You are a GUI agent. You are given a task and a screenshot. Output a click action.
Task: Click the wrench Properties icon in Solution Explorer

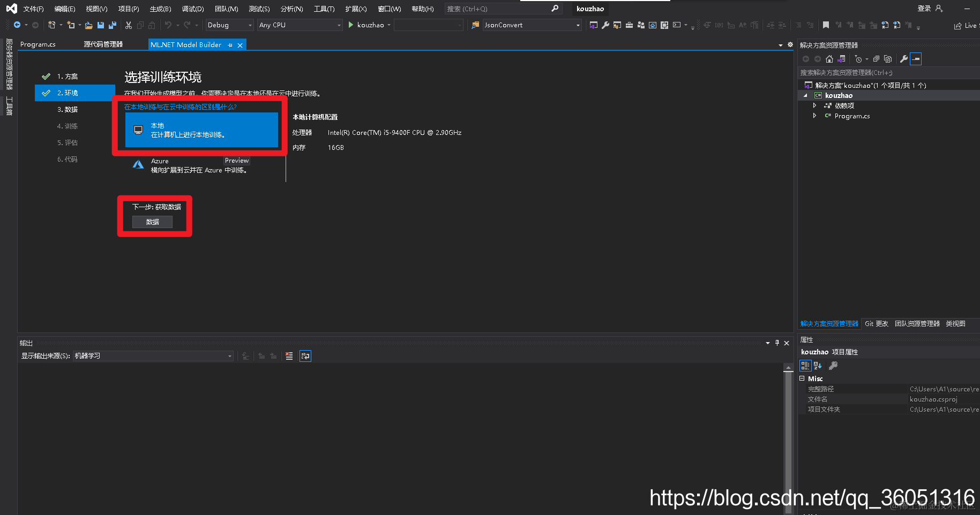click(x=904, y=59)
